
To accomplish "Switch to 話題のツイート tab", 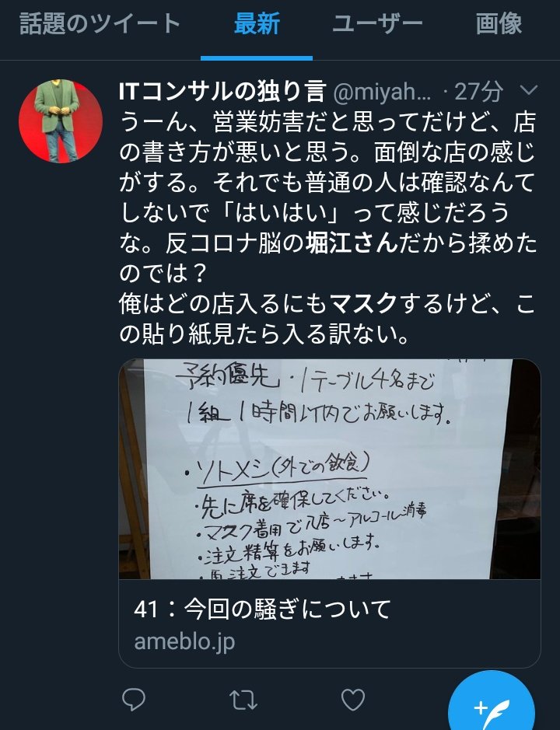I will pyautogui.click(x=100, y=24).
